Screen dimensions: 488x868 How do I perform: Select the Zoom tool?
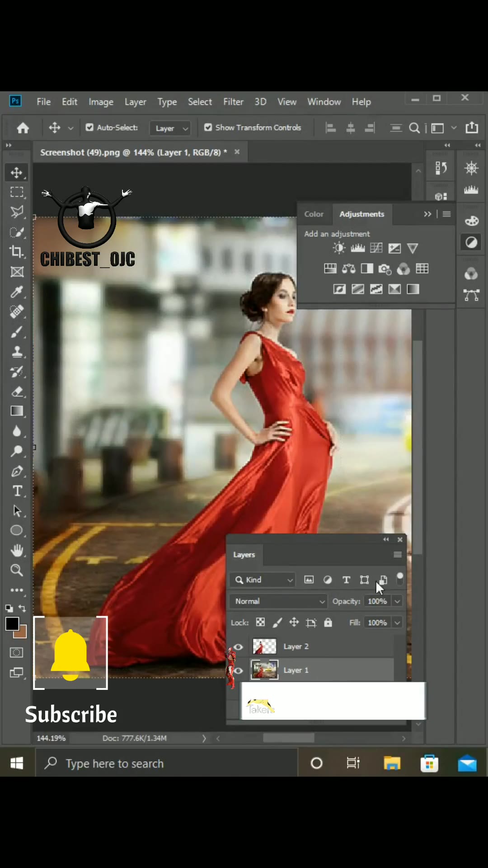[x=17, y=570]
